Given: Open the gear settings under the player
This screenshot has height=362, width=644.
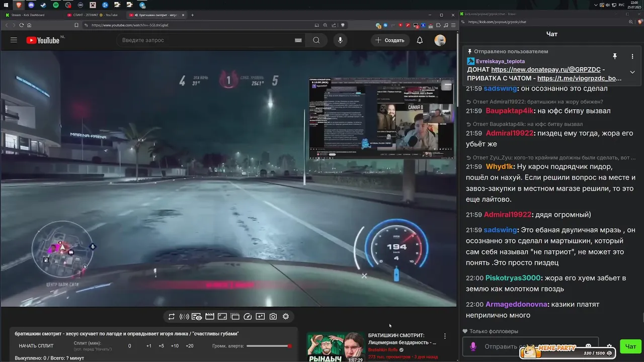Looking at the screenshot, I should 286,316.
